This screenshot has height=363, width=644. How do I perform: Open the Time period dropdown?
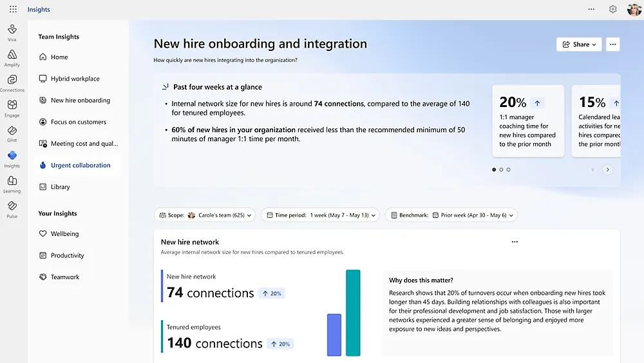point(320,215)
